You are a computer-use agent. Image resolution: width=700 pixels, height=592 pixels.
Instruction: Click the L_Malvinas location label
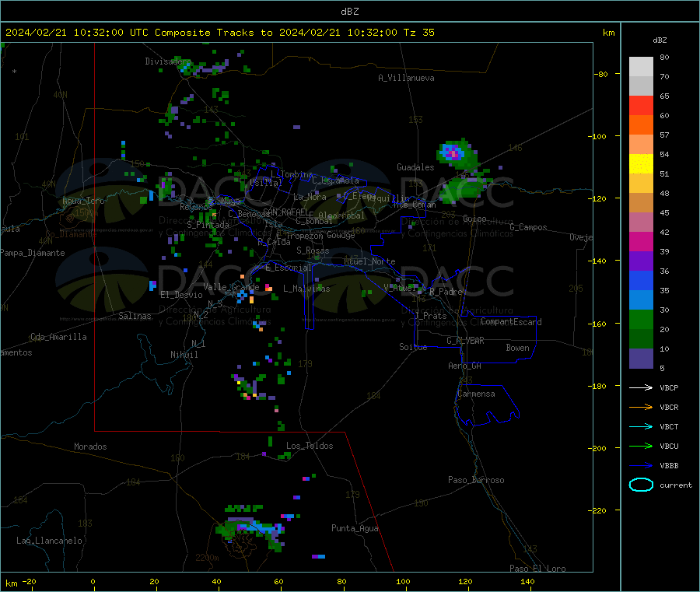click(x=306, y=289)
